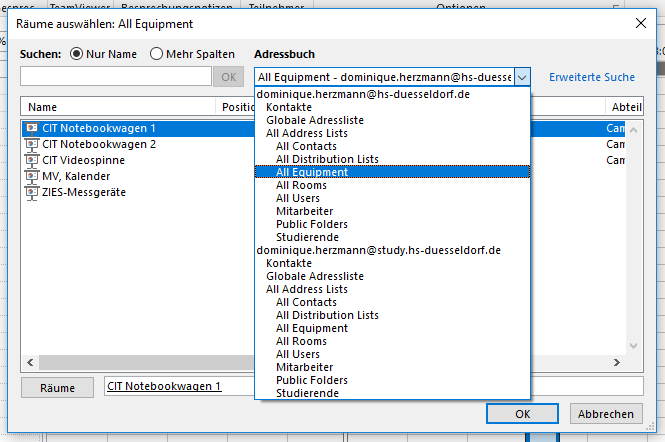Choose Mitarbeiter under study.hs-duesseldorf.de account
Screen dimensions: 665x442
coord(305,367)
